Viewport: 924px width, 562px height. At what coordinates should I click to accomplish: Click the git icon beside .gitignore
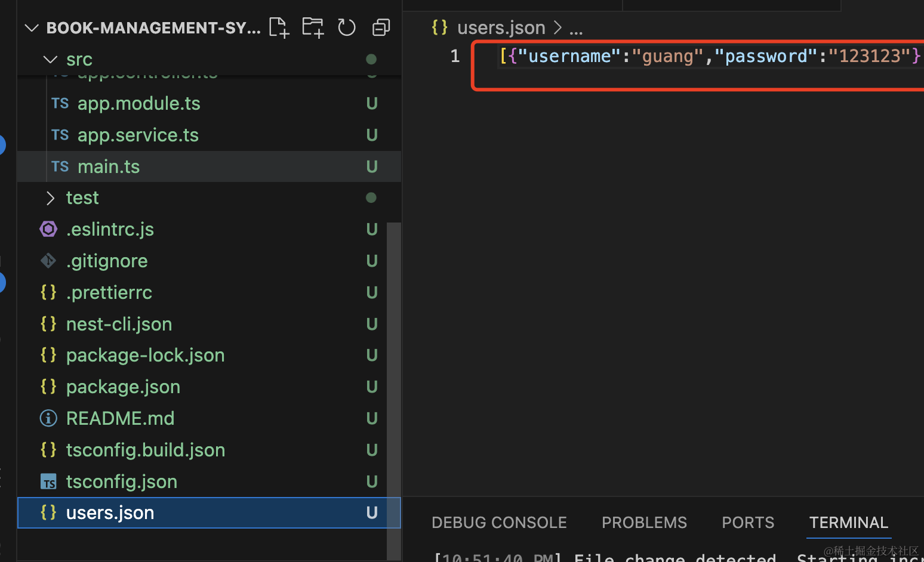pyautogui.click(x=48, y=261)
